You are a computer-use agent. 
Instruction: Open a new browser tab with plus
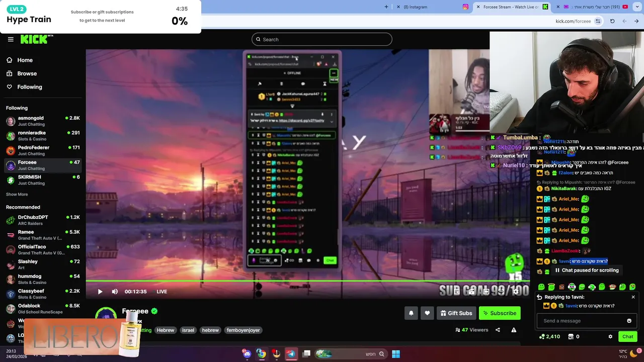click(386, 7)
